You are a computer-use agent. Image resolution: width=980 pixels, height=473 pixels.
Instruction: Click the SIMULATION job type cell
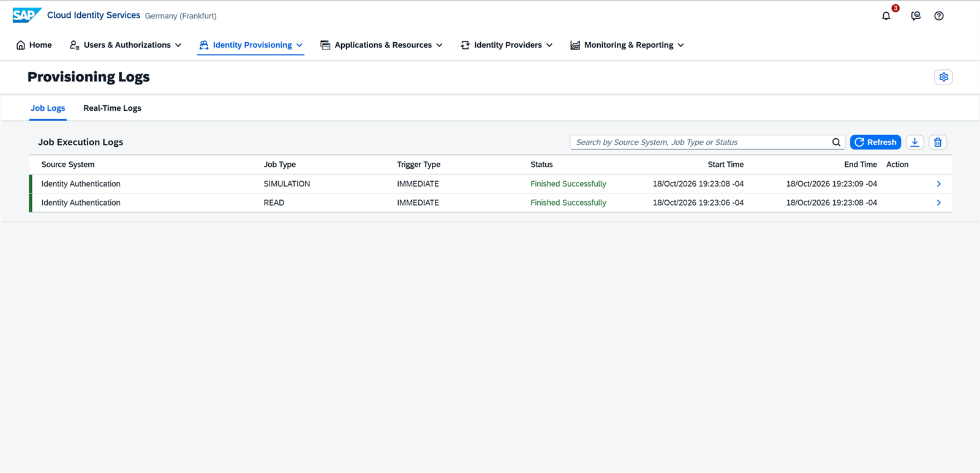[x=287, y=184]
